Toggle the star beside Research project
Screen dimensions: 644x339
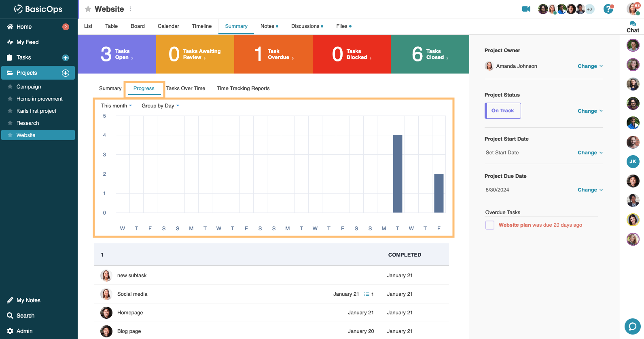click(10, 123)
